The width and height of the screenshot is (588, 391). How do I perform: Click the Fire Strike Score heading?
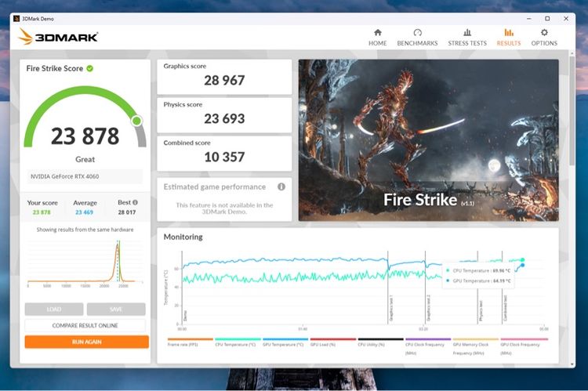(x=54, y=69)
